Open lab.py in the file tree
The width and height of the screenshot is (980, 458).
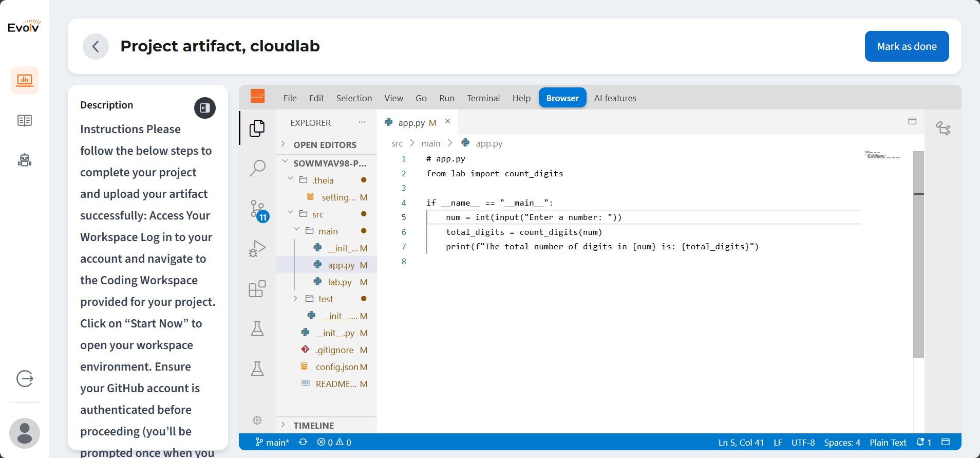coord(340,282)
